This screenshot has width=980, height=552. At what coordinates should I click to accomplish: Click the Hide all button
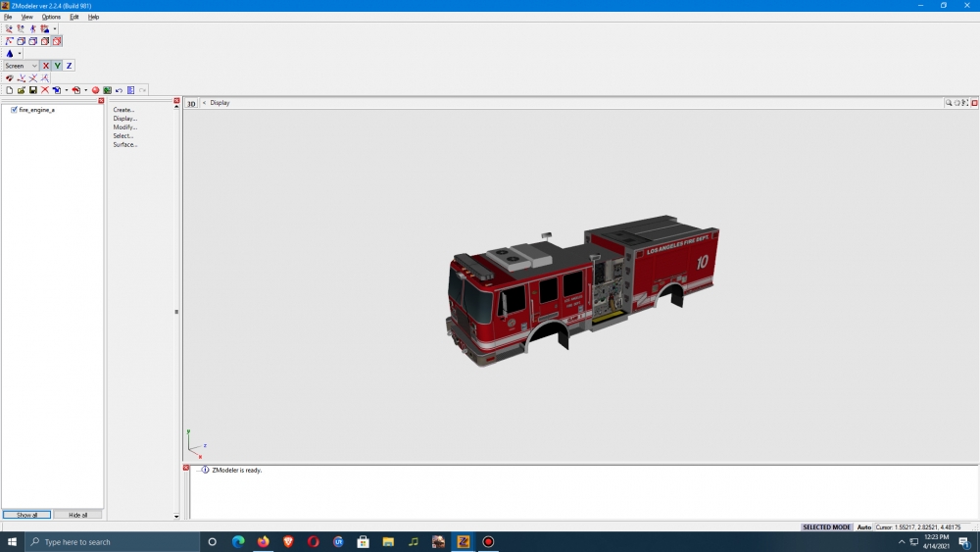pyautogui.click(x=77, y=515)
